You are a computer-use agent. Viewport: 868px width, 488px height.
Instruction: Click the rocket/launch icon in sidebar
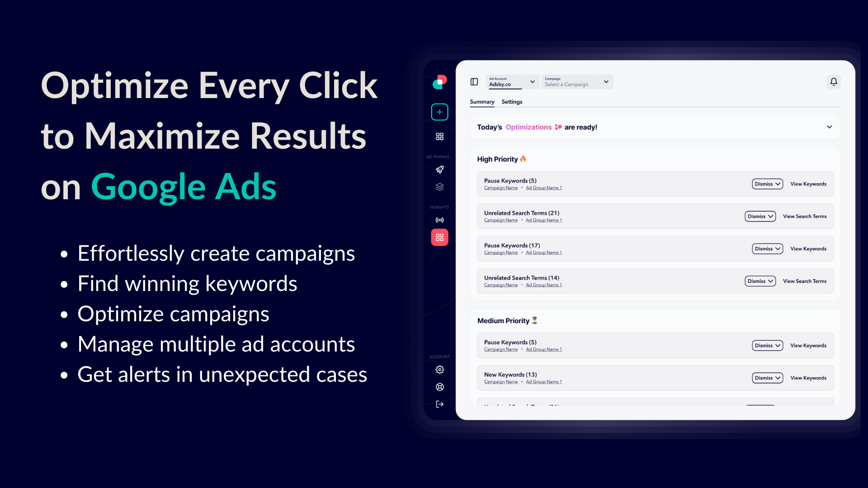[439, 169]
